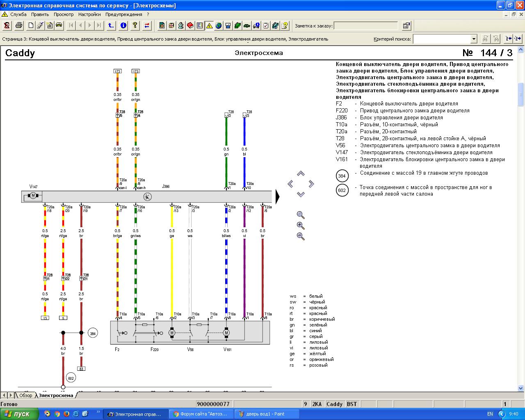Screen dimensions: 525x420
Task: Click the J386 control unit label
Action: [x=166, y=186]
